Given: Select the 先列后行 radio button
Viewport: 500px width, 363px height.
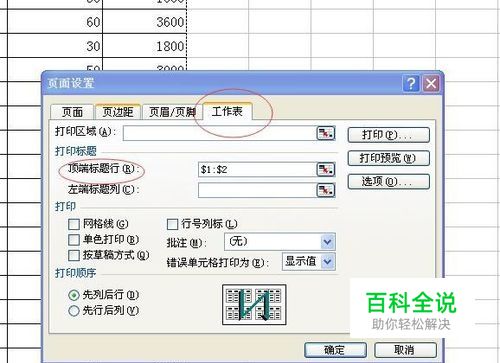Looking at the screenshot, I should 74,295.
